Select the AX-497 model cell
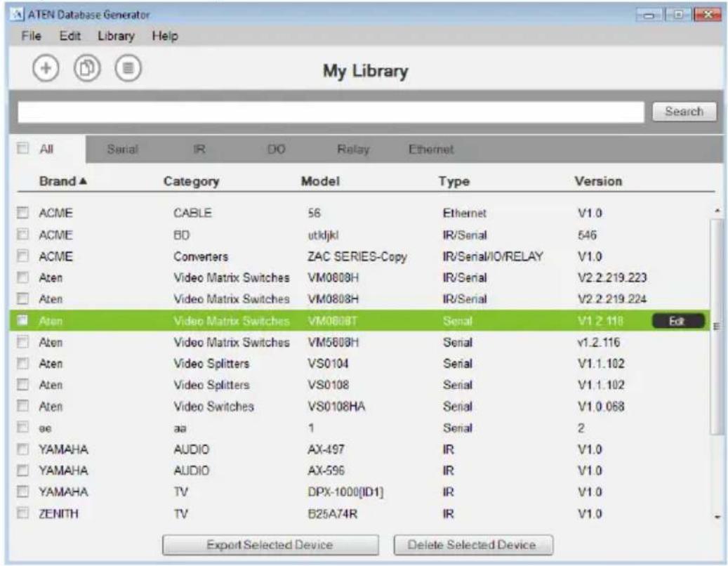728x566 pixels. 326,449
